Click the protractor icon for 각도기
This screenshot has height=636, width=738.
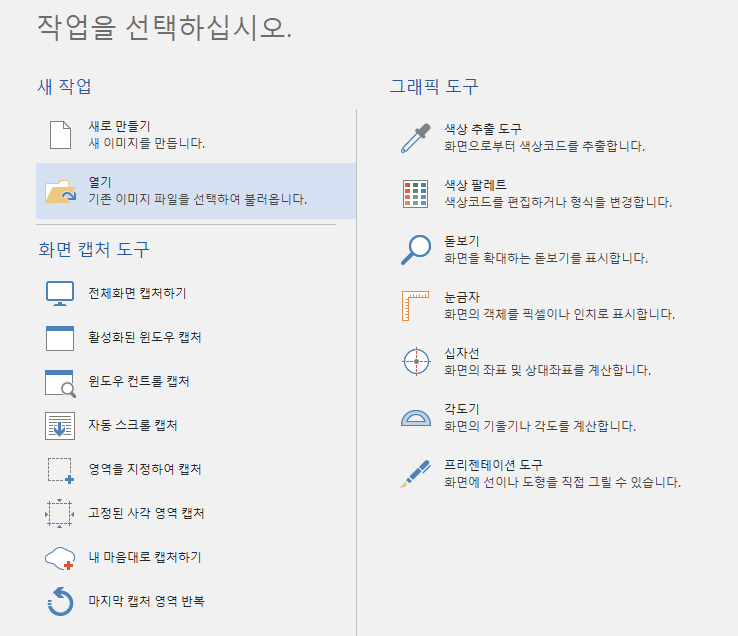[416, 418]
